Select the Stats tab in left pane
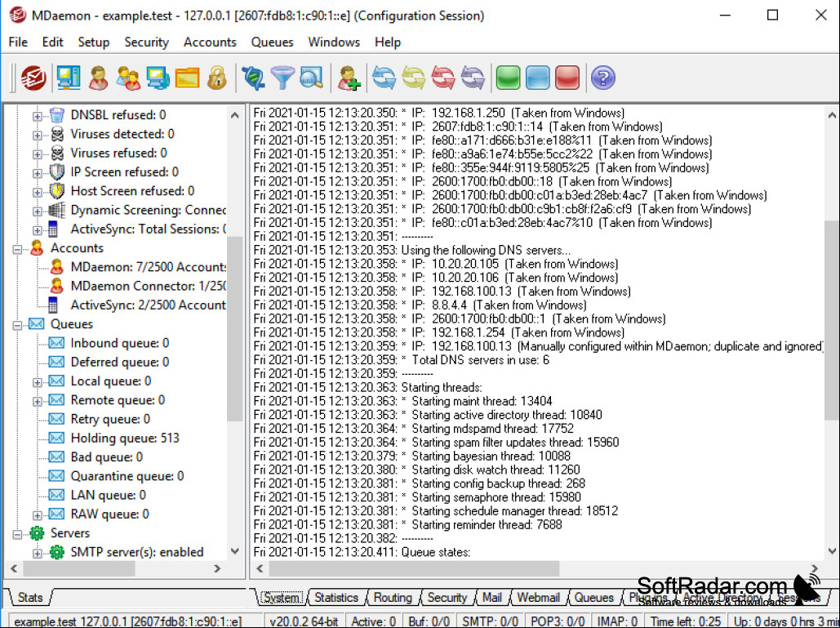840x628 pixels. click(30, 598)
